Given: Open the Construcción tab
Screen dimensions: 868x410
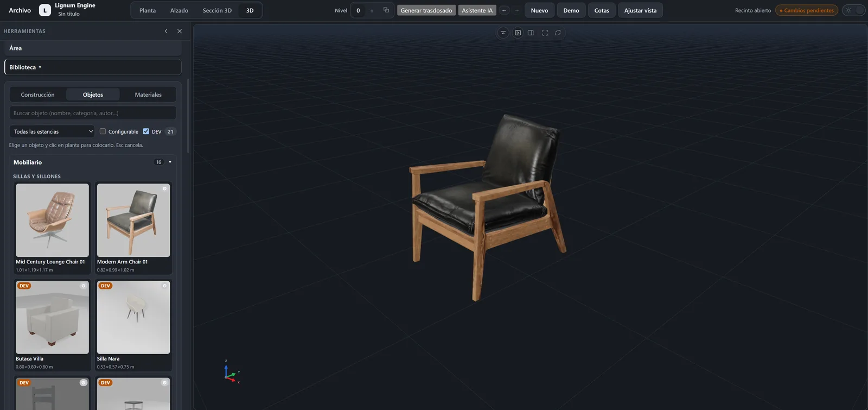Looking at the screenshot, I should pyautogui.click(x=38, y=94).
